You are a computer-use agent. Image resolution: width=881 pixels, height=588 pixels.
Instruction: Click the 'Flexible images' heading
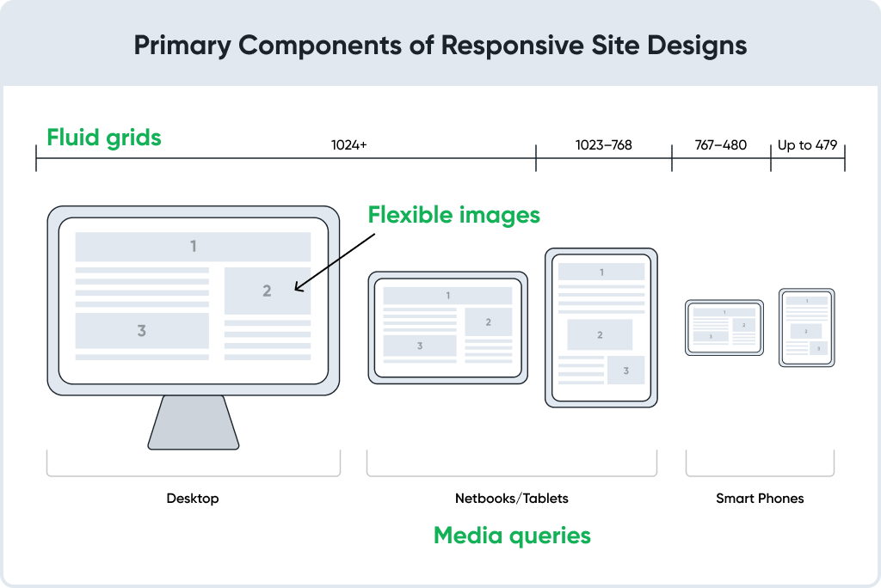[454, 215]
